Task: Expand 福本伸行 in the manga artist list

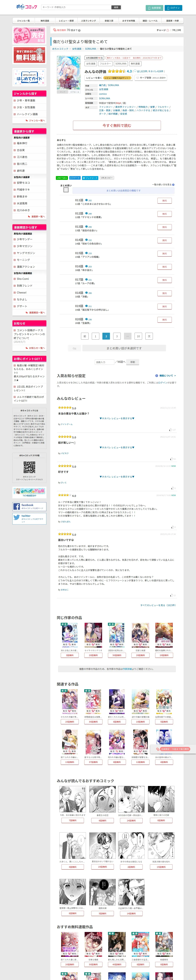Action: click(x=29, y=143)
